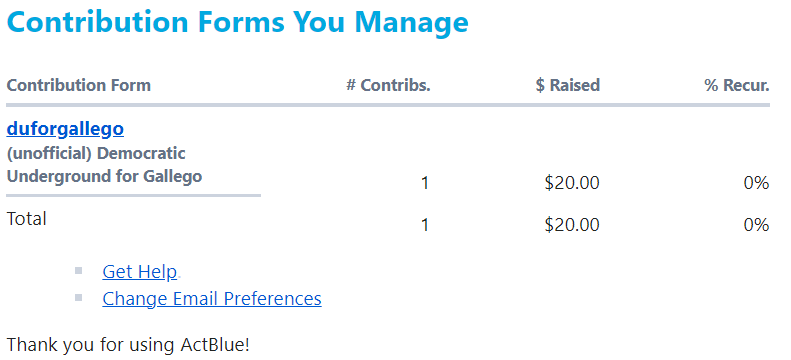Image resolution: width=791 pixels, height=360 pixels.
Task: Click the bullet beside Get Help
Action: coord(78,271)
